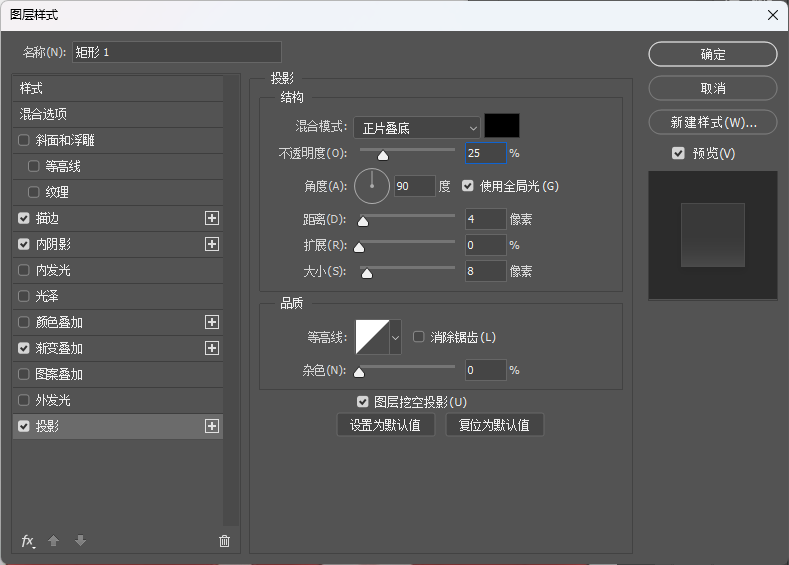The height and width of the screenshot is (565, 789).
Task: Click the angle dial for 角度
Action: pos(372,186)
